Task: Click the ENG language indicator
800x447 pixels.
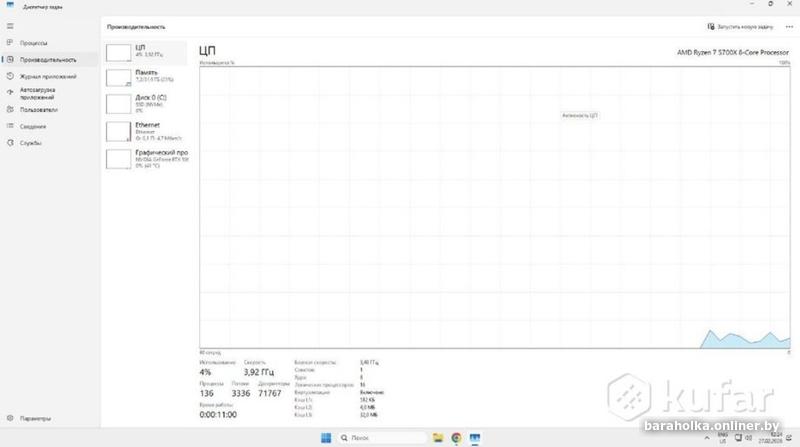Action: click(x=722, y=438)
